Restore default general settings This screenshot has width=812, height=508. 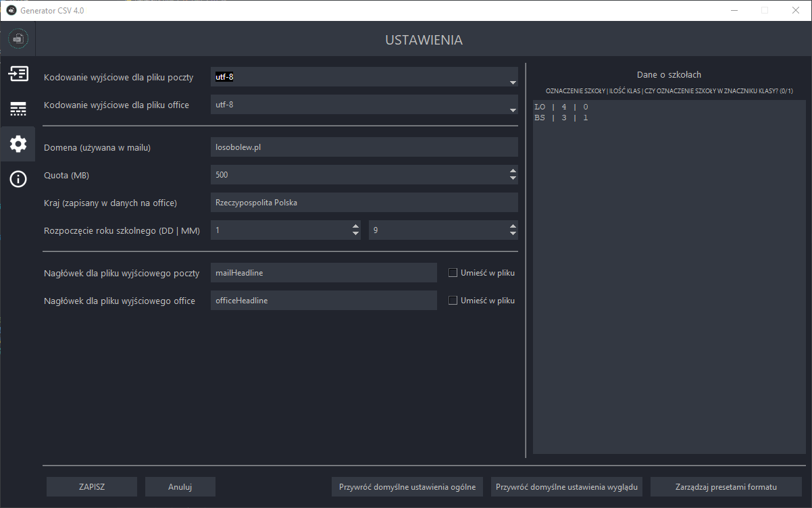(407, 486)
